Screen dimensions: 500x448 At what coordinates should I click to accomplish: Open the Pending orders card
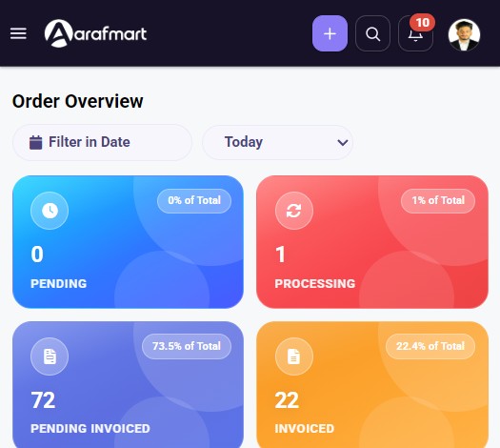click(128, 242)
